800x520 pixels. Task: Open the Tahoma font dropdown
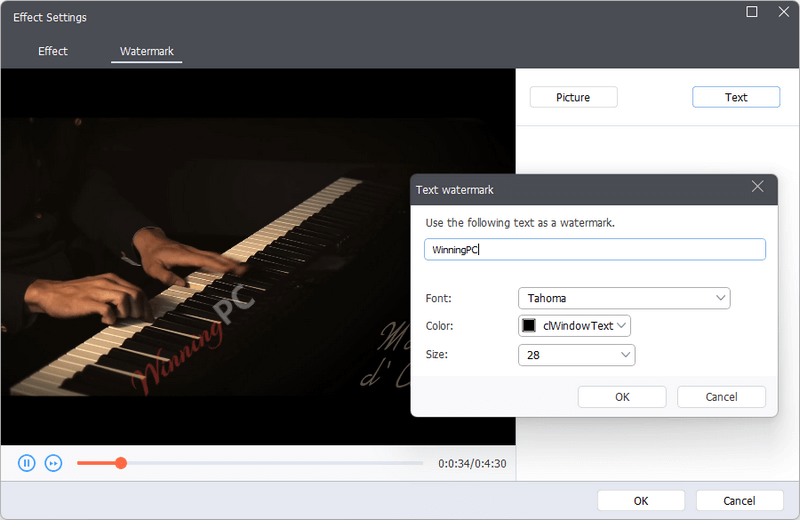click(624, 298)
